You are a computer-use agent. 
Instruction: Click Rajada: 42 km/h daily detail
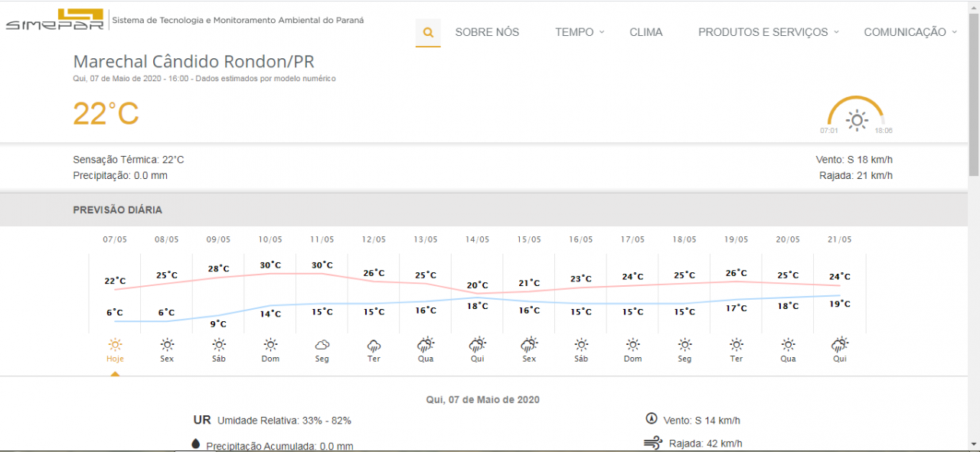pyautogui.click(x=705, y=444)
